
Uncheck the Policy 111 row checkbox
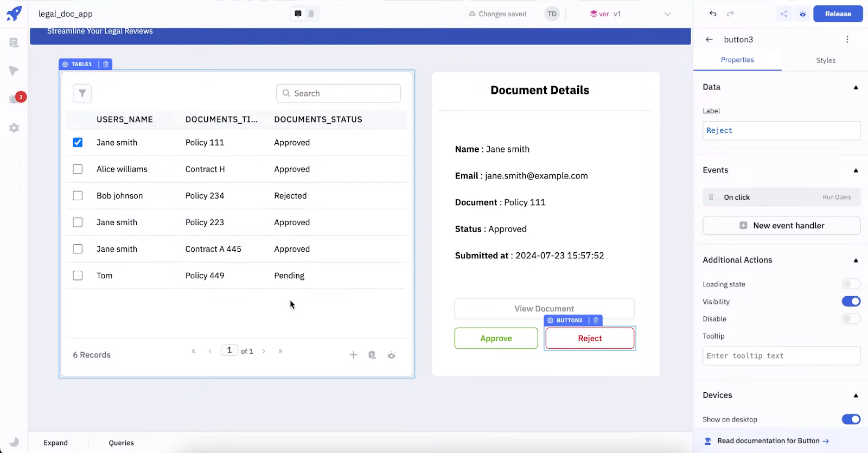(78, 142)
